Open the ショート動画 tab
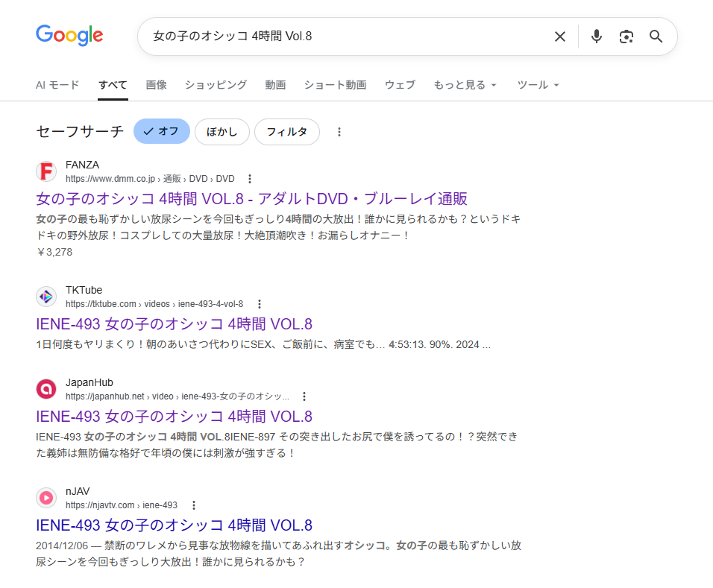 (x=335, y=85)
